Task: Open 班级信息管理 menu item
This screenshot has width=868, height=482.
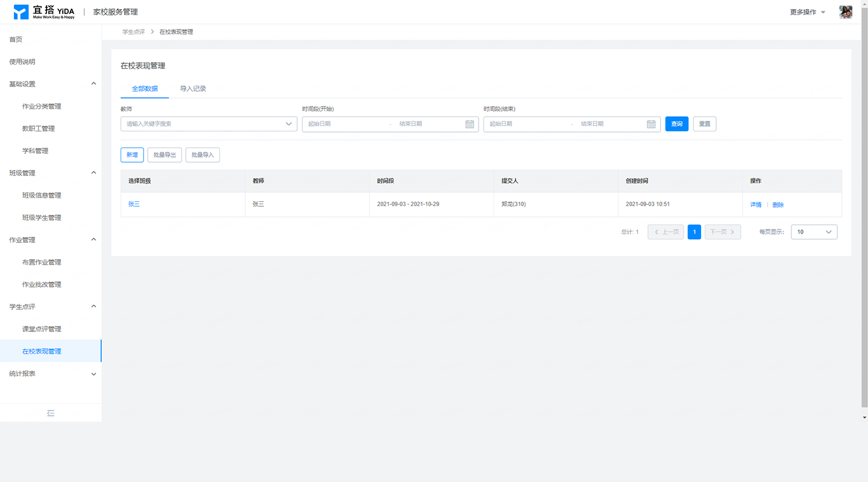Action: (42, 195)
